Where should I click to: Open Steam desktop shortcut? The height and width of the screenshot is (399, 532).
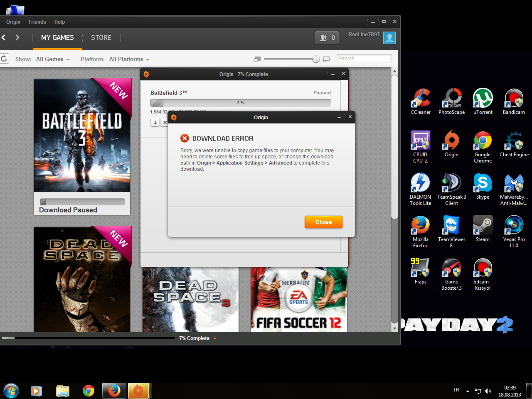click(483, 229)
